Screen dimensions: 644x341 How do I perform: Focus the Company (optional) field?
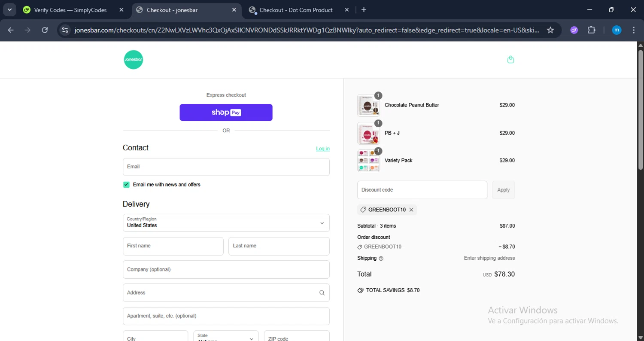[x=226, y=270]
